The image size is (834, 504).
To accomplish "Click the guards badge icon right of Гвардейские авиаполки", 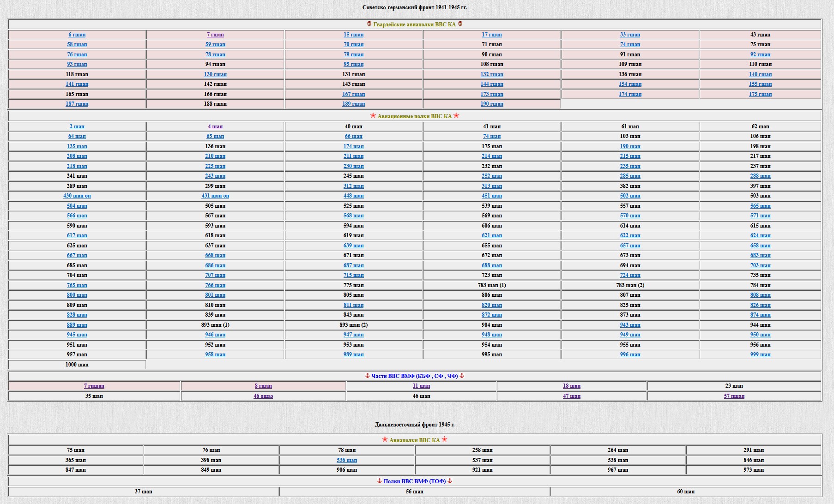I will 460,24.
